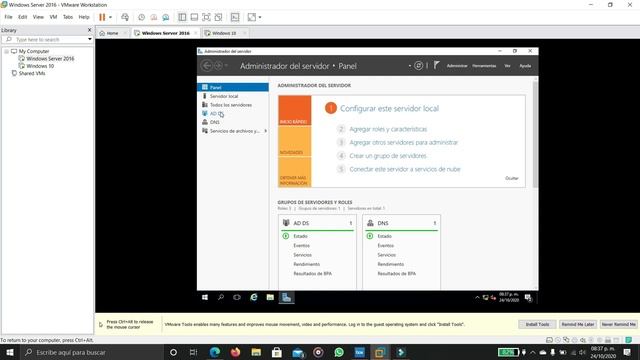Open File Explorer in the guest taskbar
The width and height of the screenshot is (640, 360).
point(270,298)
